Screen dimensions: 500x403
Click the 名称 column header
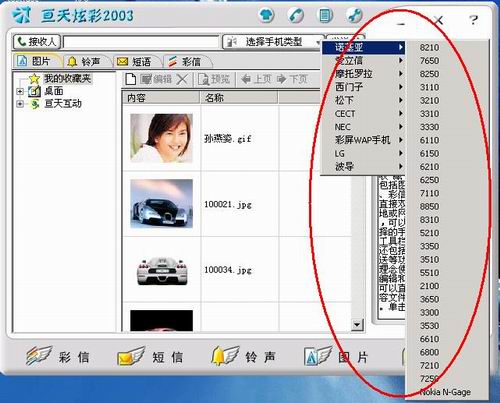coord(239,98)
